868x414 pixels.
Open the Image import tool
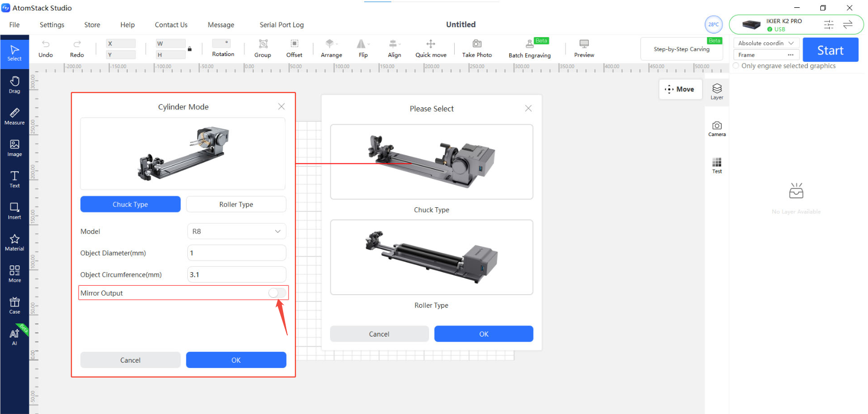[x=15, y=148]
